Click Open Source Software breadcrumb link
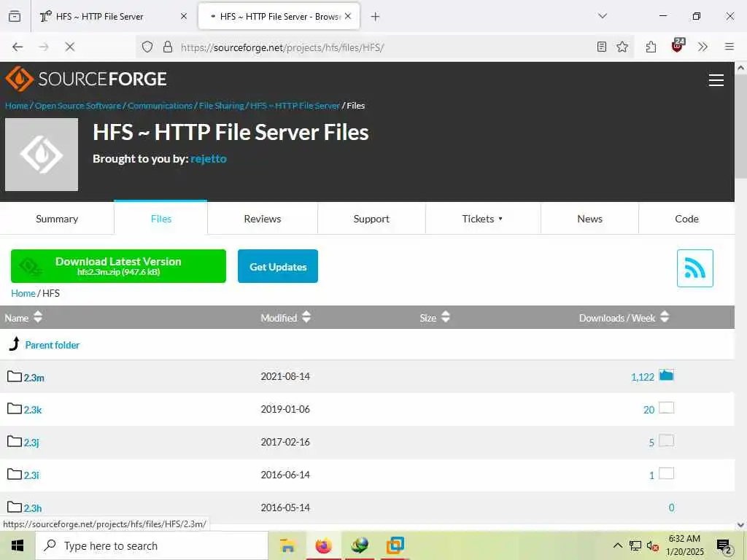 tap(78, 106)
